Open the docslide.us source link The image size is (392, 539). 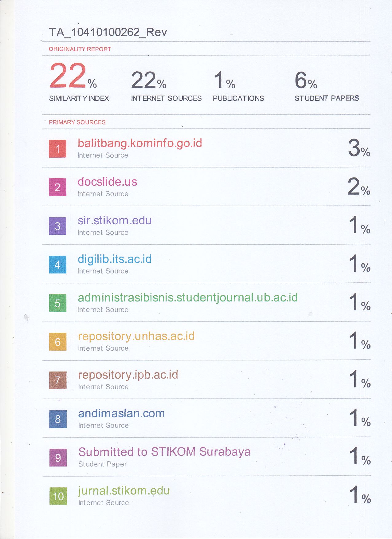107,182
